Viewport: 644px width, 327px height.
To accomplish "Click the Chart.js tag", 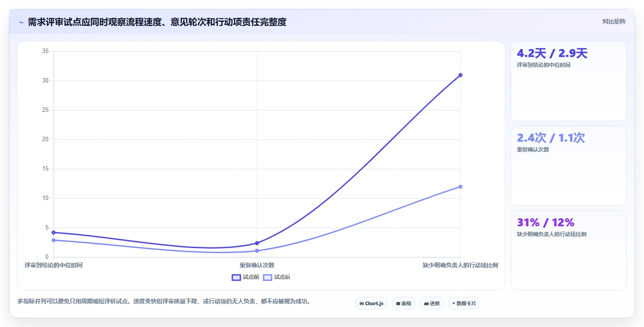I will point(372,303).
